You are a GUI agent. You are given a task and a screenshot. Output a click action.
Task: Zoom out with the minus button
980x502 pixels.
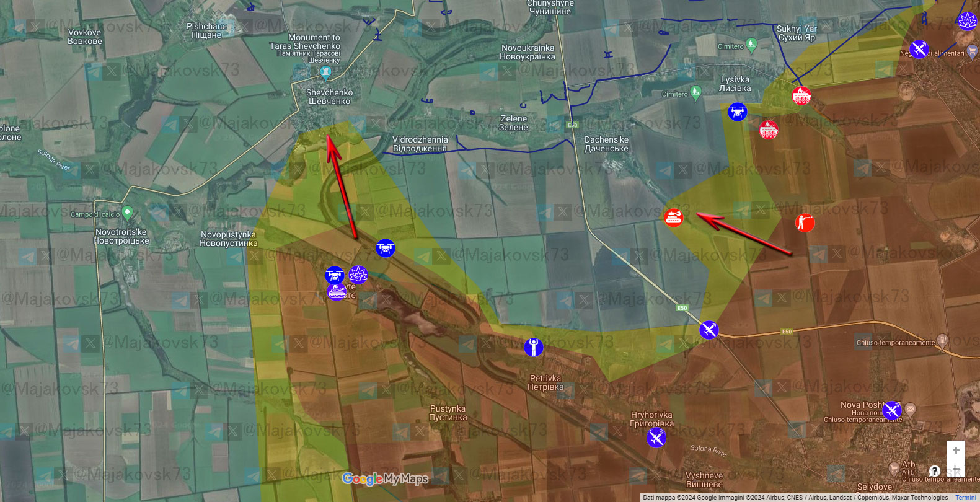click(x=956, y=468)
